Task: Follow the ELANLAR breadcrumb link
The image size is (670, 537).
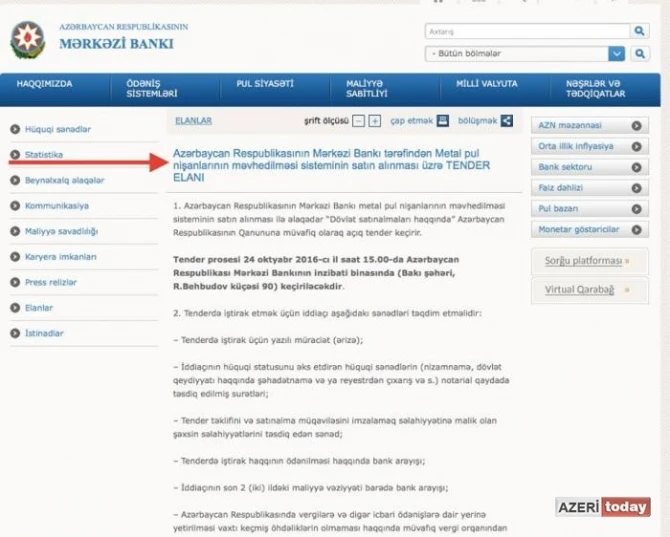Action: 194,121
